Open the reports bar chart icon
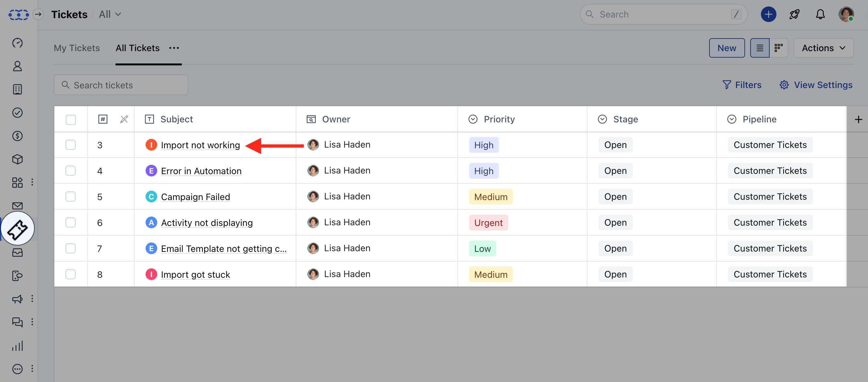The image size is (868, 382). coord(17,346)
